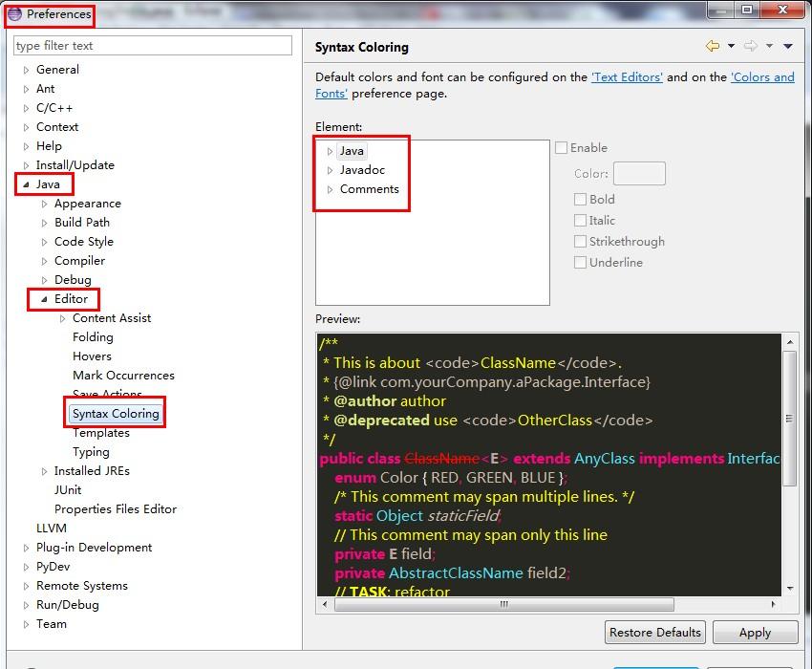Toggle the Italic checkbox

tap(580, 220)
